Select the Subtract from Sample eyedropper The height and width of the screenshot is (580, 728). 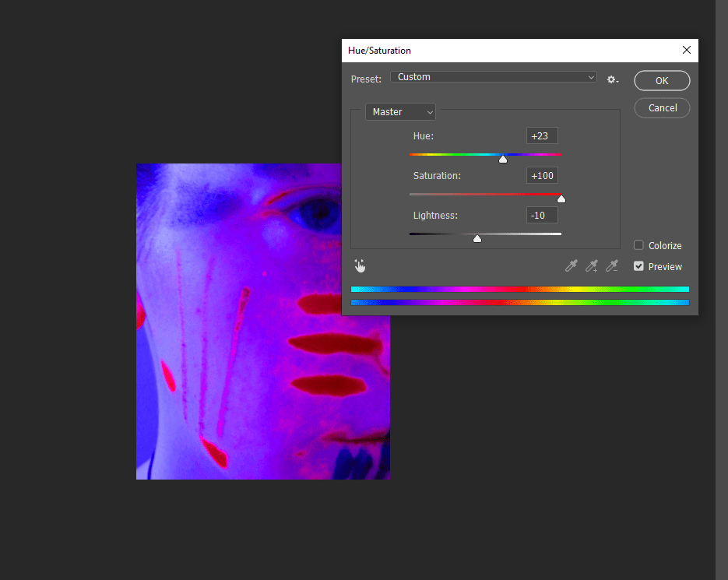[612, 266]
